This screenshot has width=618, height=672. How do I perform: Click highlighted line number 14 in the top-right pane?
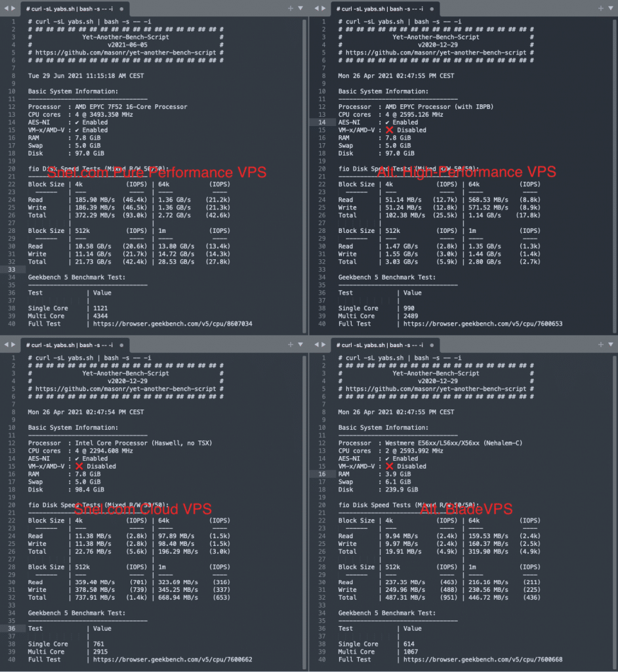[x=322, y=122]
